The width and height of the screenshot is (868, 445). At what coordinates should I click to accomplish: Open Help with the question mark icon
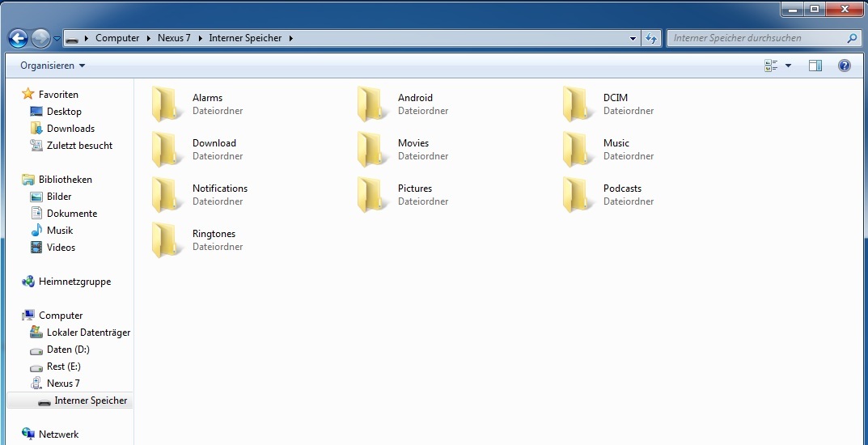click(845, 66)
